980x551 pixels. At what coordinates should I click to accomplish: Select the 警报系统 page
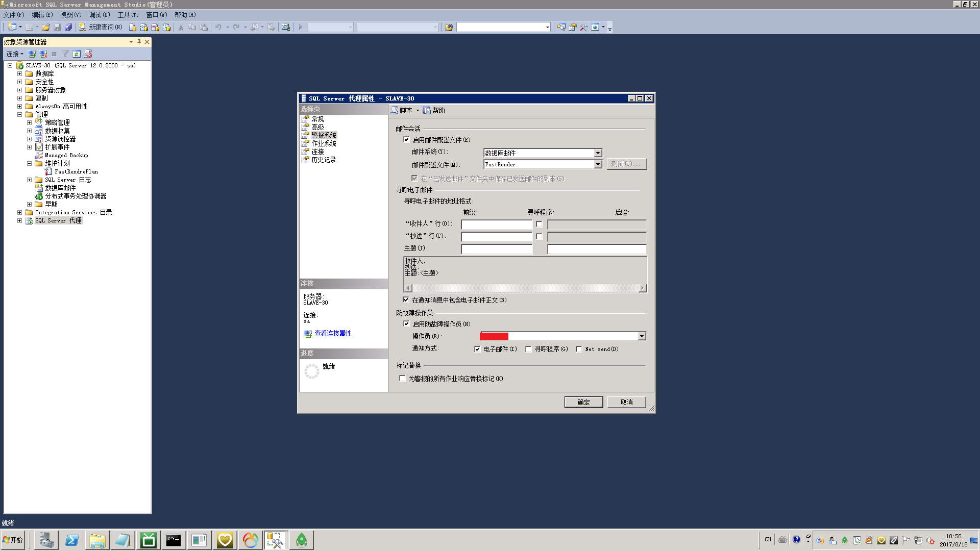pyautogui.click(x=324, y=135)
